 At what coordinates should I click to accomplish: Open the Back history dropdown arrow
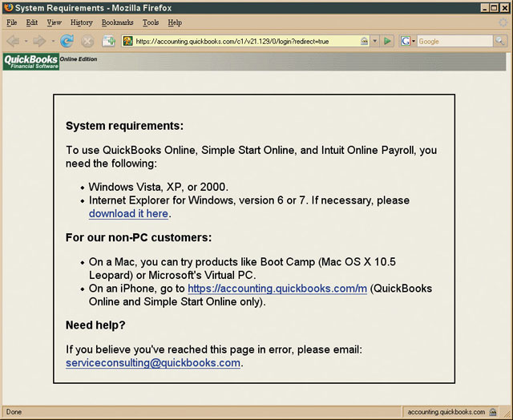pyautogui.click(x=26, y=41)
